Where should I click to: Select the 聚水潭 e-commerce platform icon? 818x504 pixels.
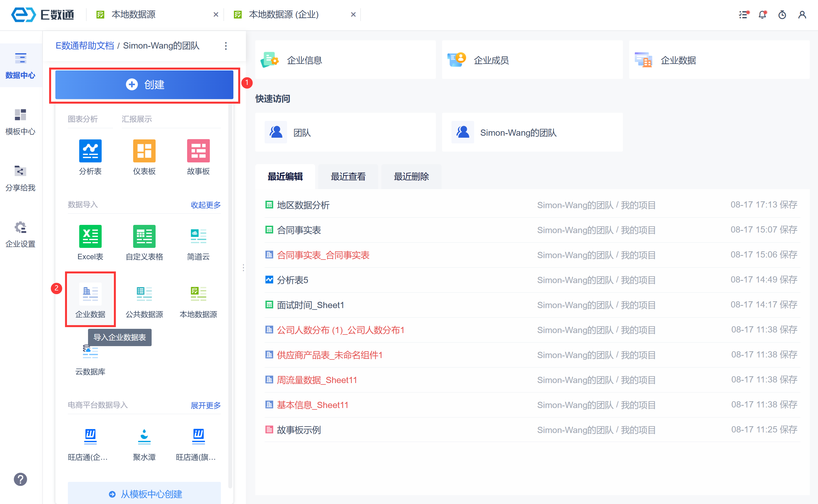(x=144, y=437)
